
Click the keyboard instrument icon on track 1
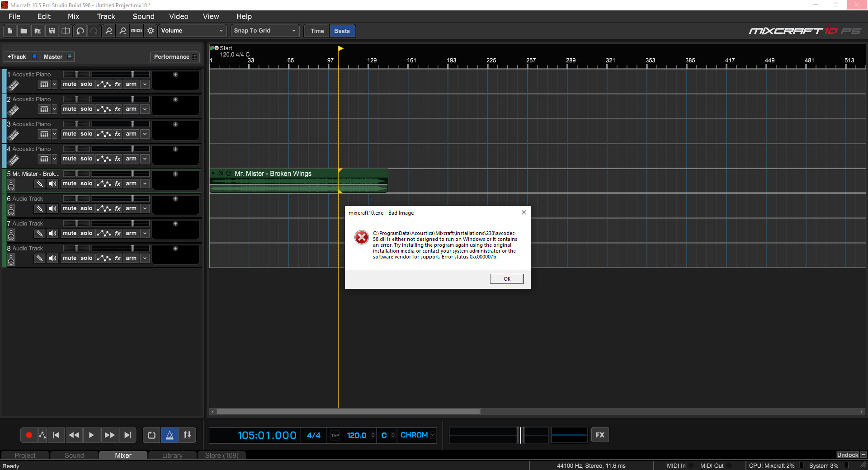point(44,85)
